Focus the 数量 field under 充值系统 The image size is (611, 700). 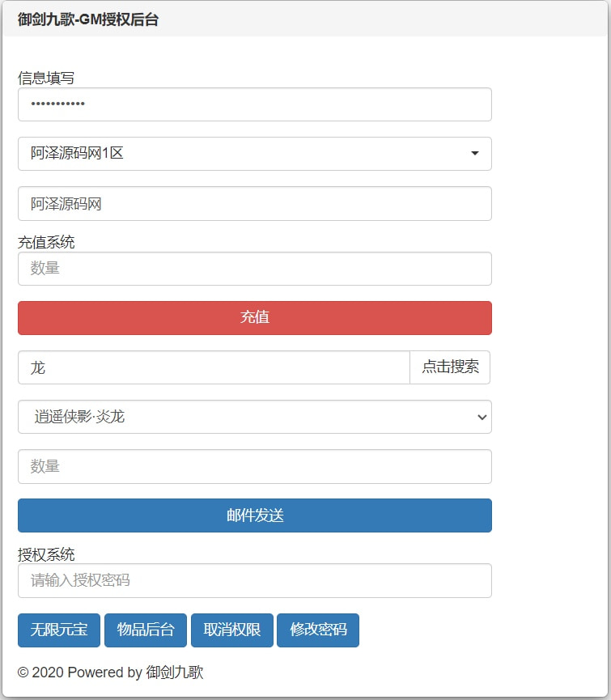(x=254, y=269)
